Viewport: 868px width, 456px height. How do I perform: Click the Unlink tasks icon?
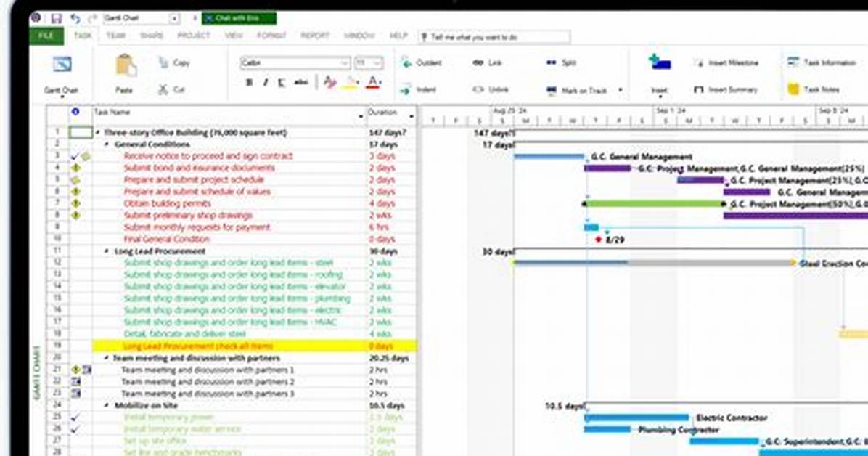(478, 89)
